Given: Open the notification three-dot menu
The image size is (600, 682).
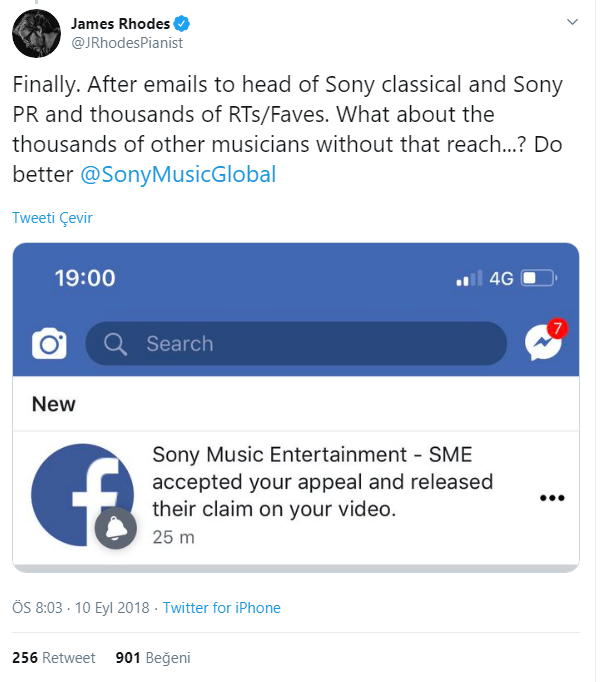Looking at the screenshot, I should [x=552, y=498].
